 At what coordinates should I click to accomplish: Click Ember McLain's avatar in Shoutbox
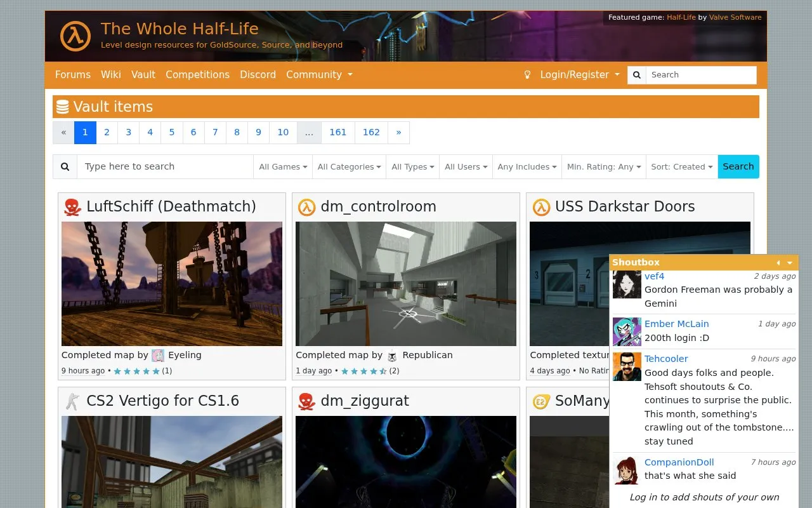627,331
